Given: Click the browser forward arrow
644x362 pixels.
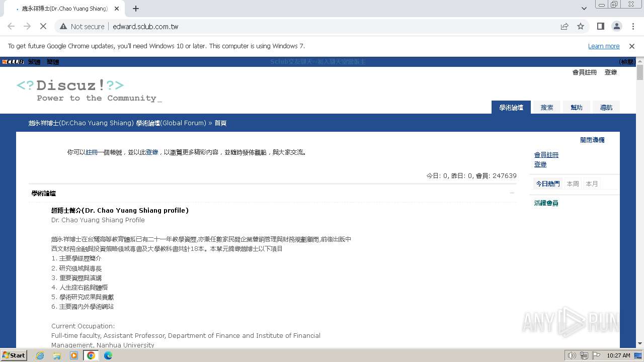Looking at the screenshot, I should coord(27,26).
